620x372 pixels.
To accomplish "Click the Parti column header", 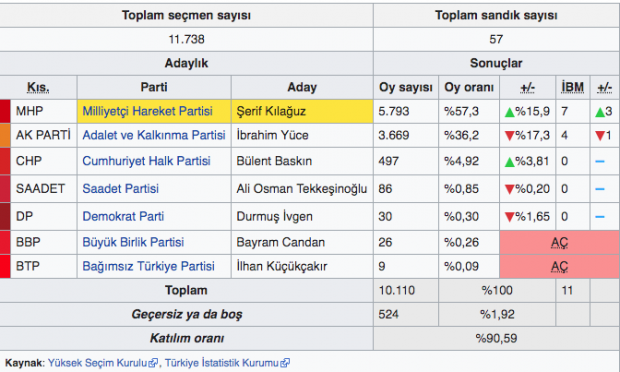I will pos(154,87).
